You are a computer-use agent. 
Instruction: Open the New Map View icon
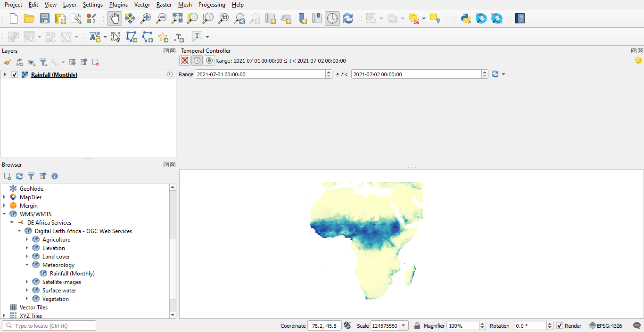coord(270,18)
